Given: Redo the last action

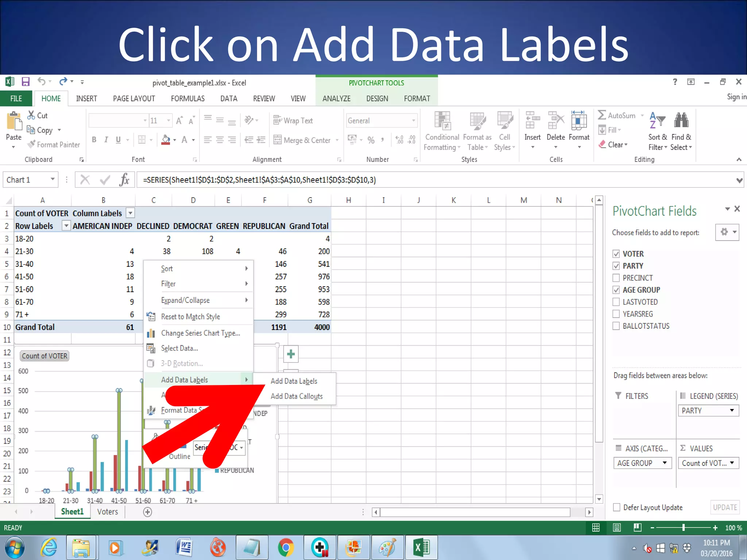Looking at the screenshot, I should [63, 82].
